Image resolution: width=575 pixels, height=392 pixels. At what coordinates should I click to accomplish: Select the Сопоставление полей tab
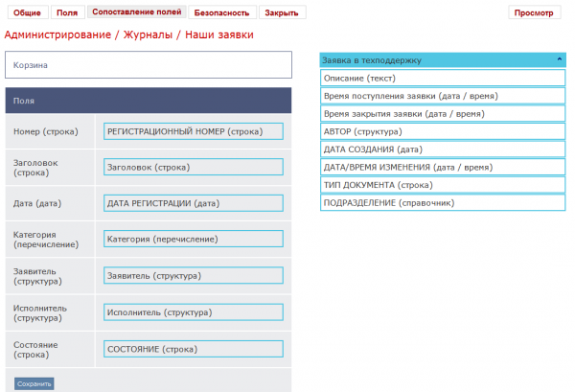click(x=136, y=13)
